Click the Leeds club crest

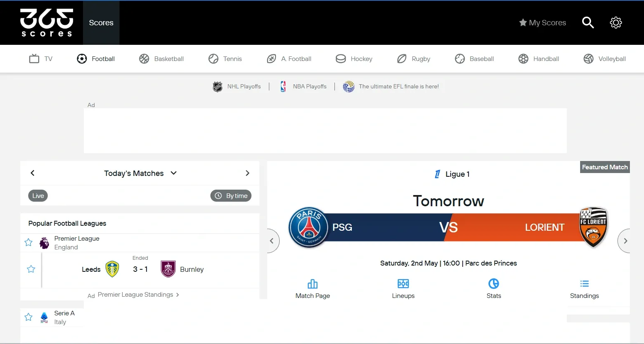pos(112,269)
